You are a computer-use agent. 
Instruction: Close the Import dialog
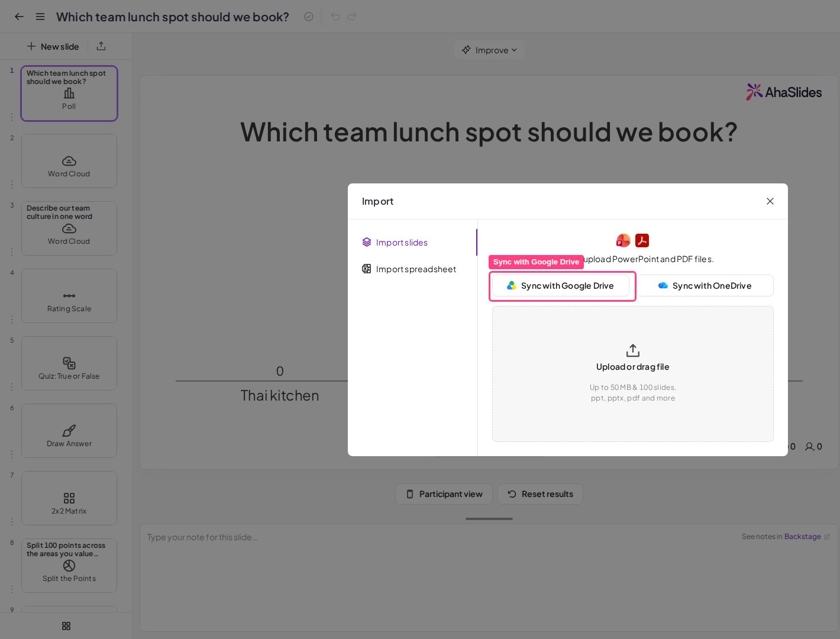pos(770,201)
